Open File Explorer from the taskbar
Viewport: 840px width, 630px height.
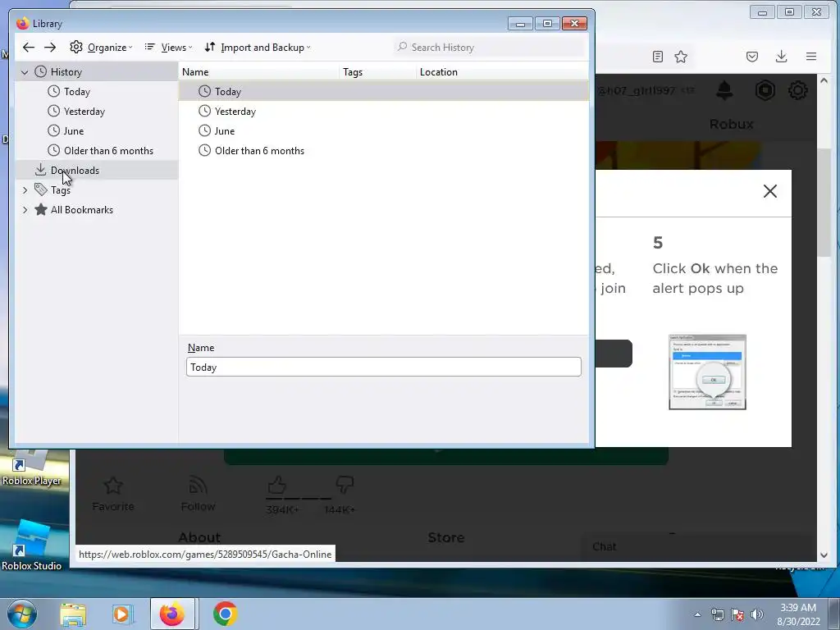73,614
